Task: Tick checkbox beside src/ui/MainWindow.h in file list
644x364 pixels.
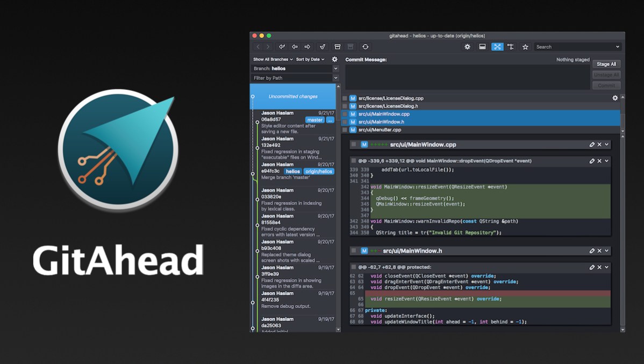Action: [x=345, y=122]
